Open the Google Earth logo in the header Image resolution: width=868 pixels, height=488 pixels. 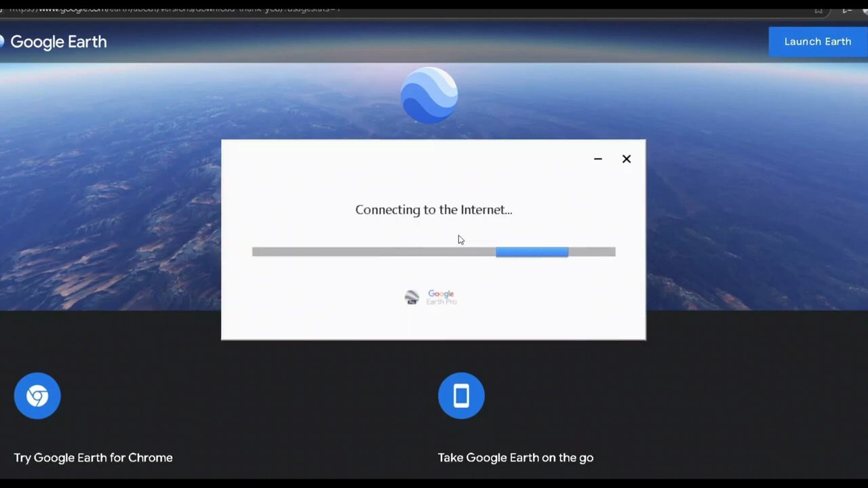click(54, 42)
